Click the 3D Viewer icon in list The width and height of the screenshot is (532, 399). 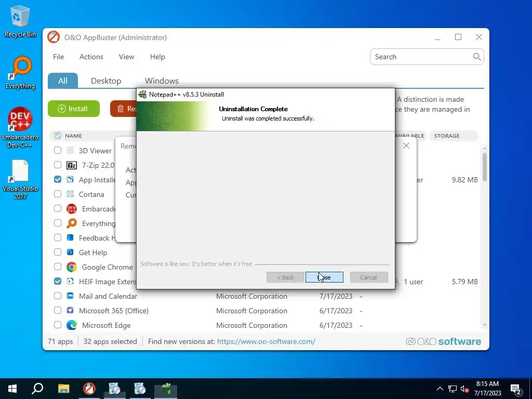70,150
